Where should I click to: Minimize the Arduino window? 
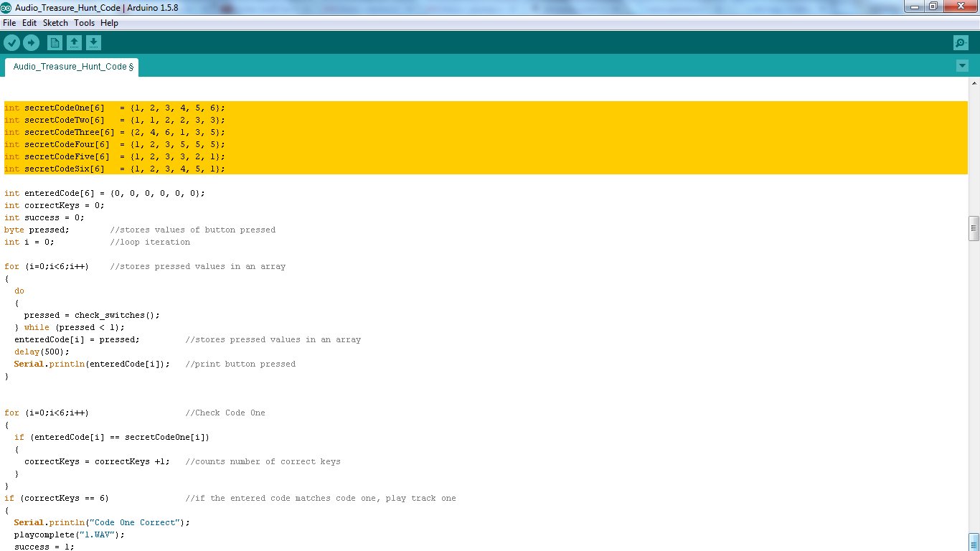tap(914, 6)
